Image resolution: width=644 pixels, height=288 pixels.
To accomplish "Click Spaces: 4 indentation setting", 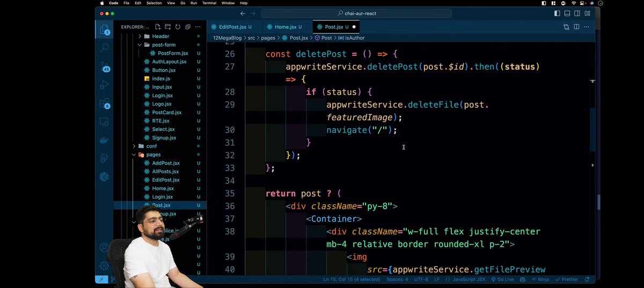I will pos(397,279).
